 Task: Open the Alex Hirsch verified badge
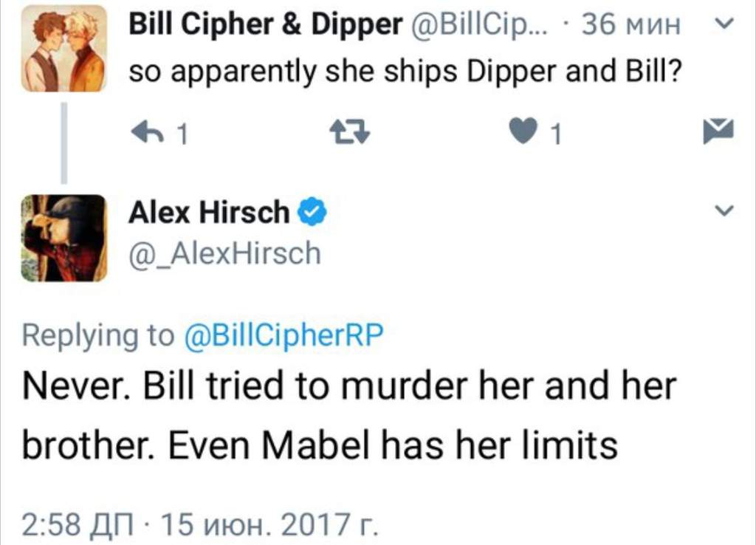pyautogui.click(x=312, y=211)
